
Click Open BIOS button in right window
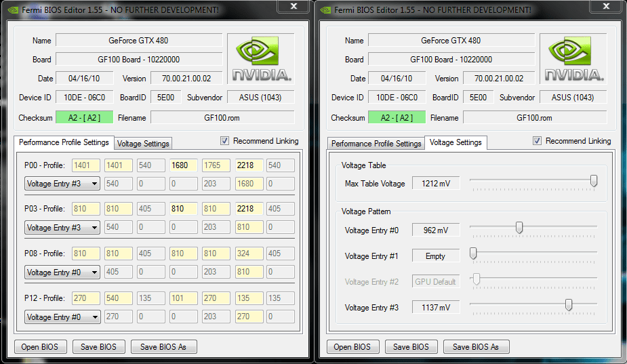(x=352, y=347)
